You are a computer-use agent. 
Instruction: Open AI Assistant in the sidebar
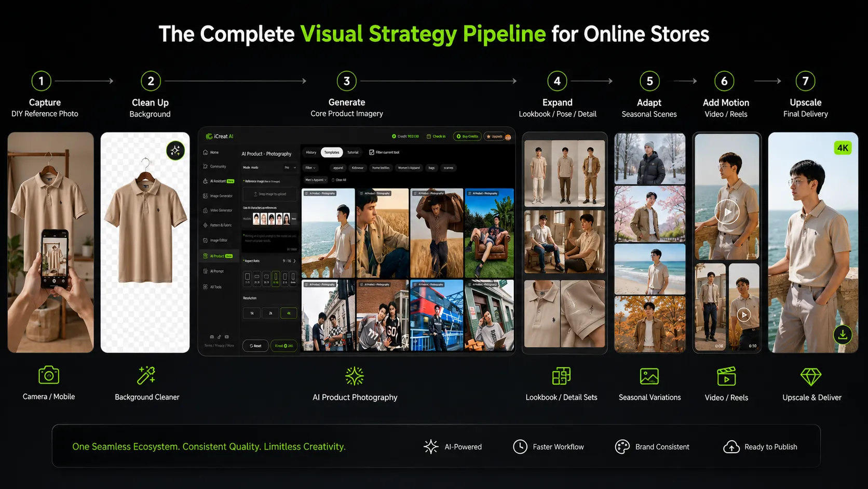(219, 181)
